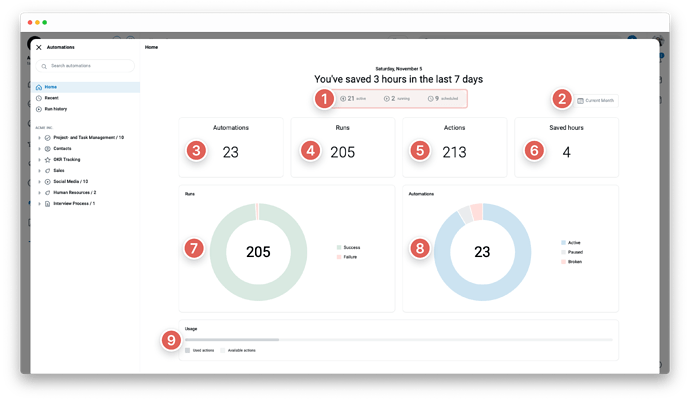Click the Home breadcrumb title
Screen dimensions: 690x401
click(151, 47)
